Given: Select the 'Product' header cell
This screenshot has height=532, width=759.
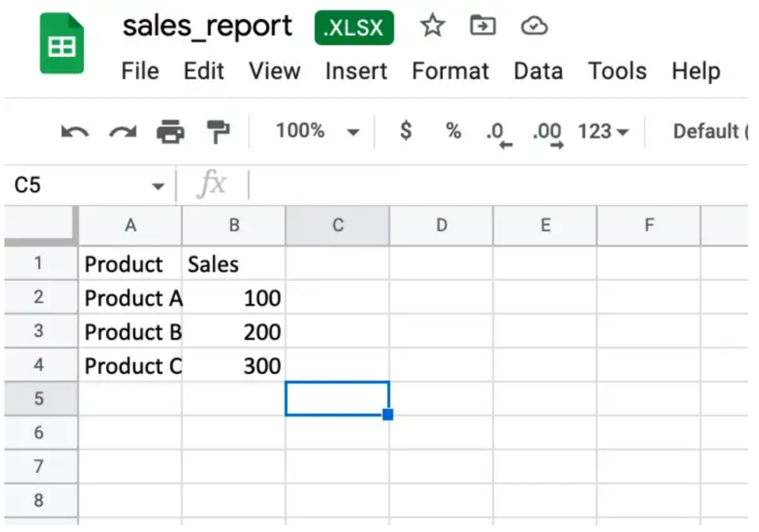Looking at the screenshot, I should click(130, 264).
